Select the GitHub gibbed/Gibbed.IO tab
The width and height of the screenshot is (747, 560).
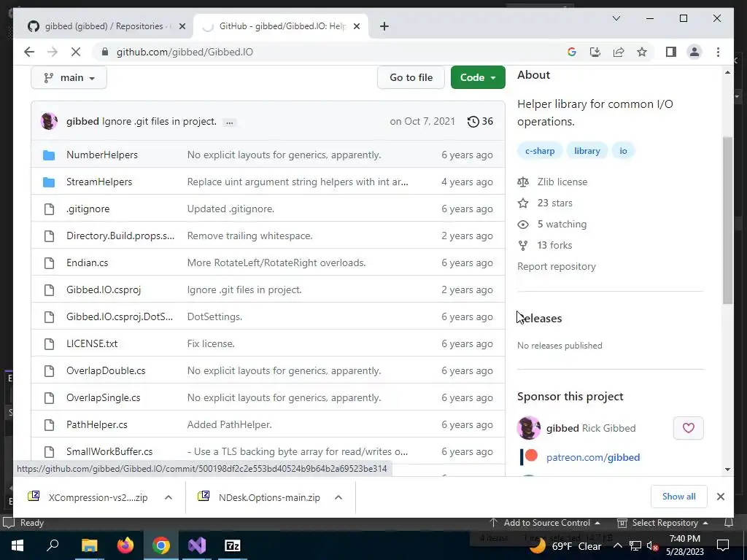click(279, 26)
